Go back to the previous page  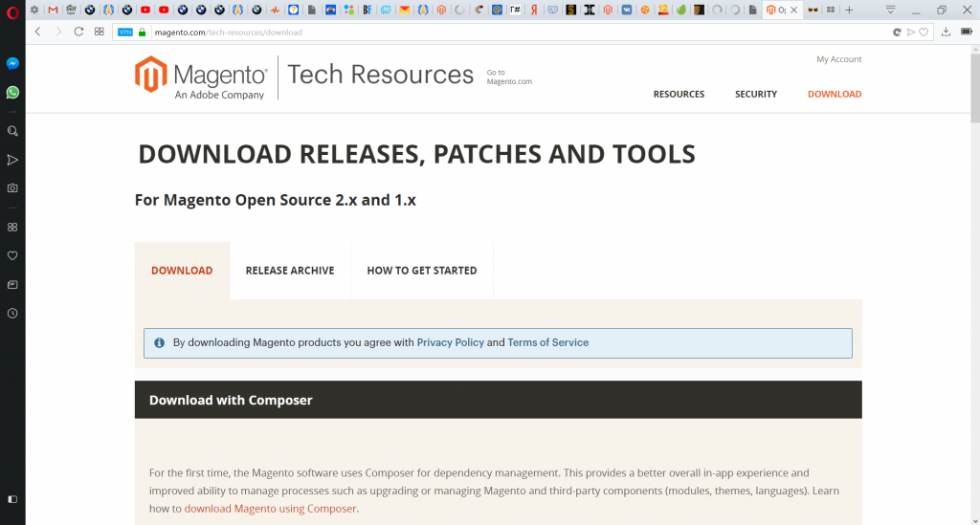click(38, 32)
